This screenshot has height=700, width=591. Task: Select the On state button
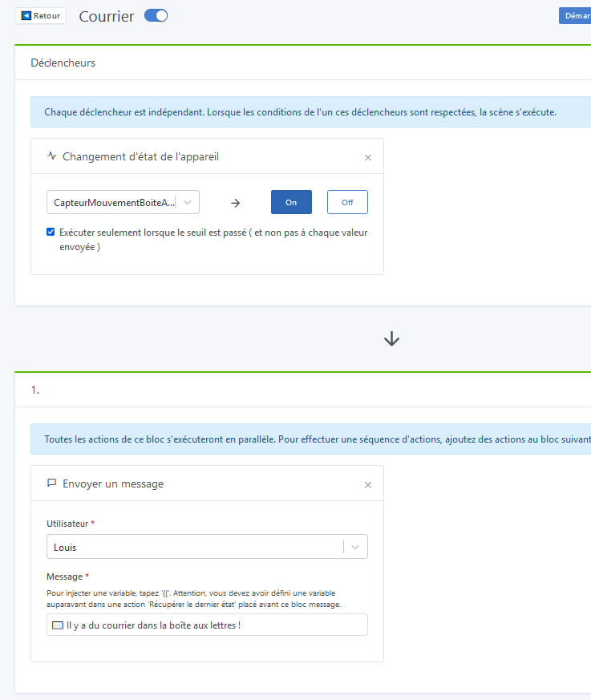click(291, 202)
